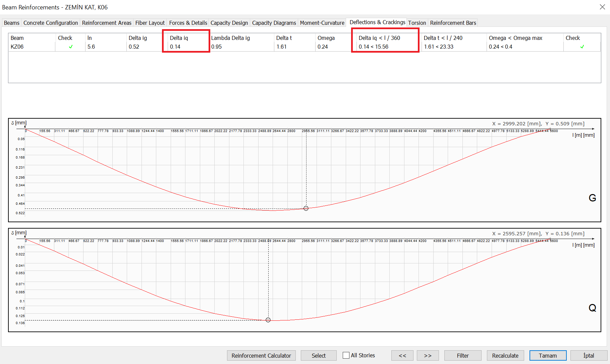
Task: Switch to the Capacity Diagrams tab
Action: click(x=274, y=22)
